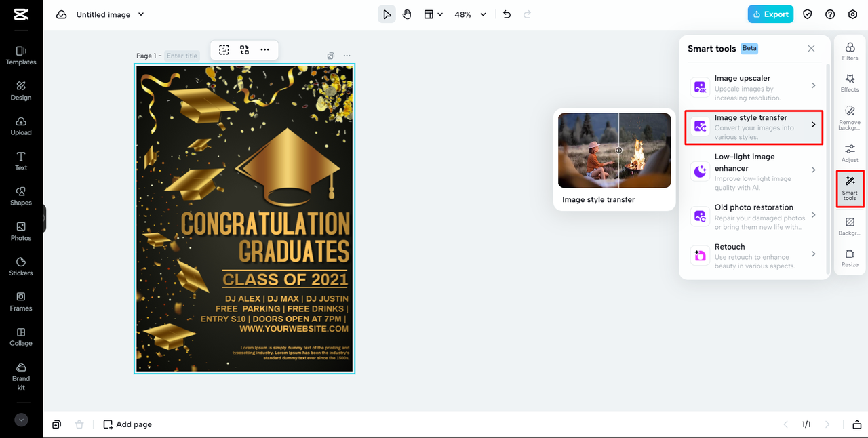Open the layers icon at bottom right

(857, 424)
